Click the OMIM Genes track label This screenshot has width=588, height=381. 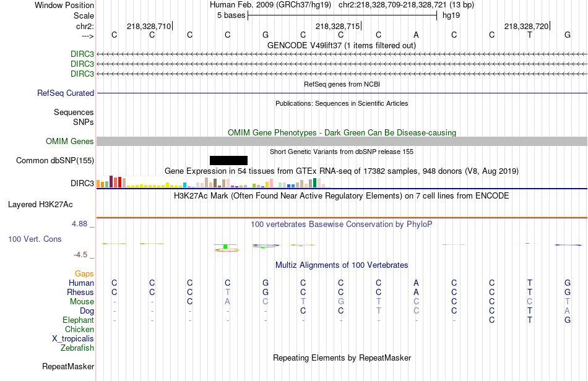coord(70,141)
